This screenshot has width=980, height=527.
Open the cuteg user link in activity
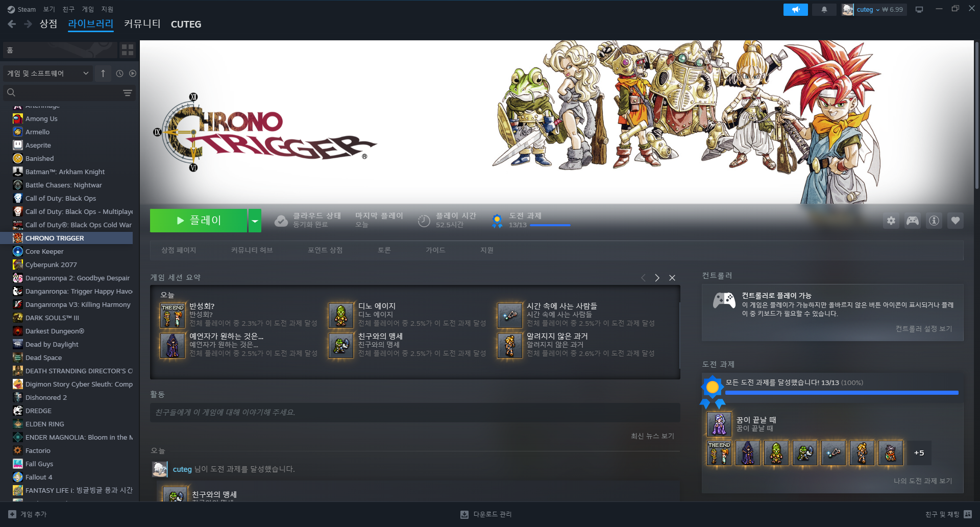click(x=182, y=469)
